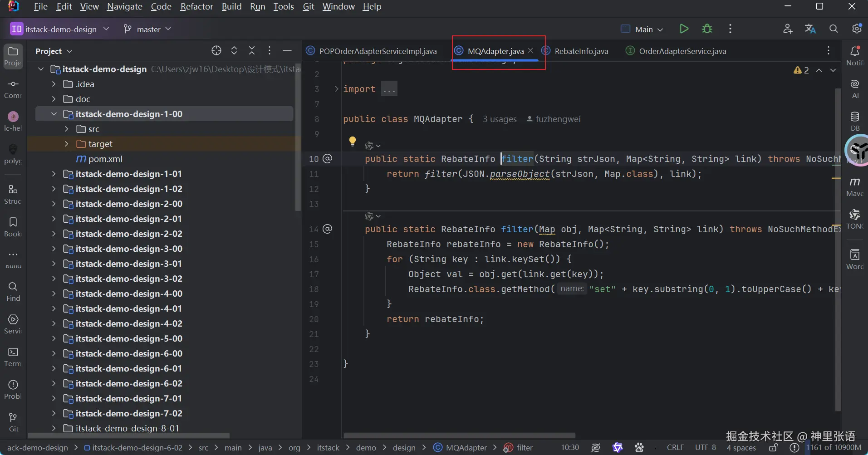Click the yellow lightbulb quick-fix icon
Screen dimensions: 868x455
[x=353, y=141]
